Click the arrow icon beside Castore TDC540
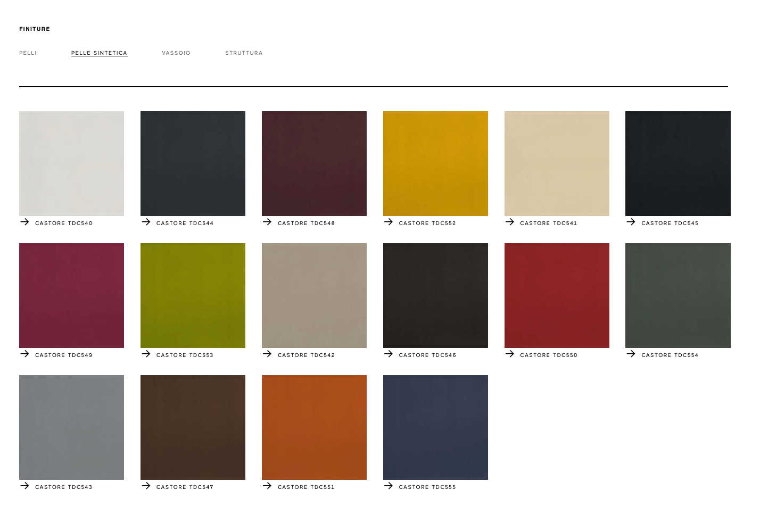This screenshot has height=532, width=760. point(24,222)
